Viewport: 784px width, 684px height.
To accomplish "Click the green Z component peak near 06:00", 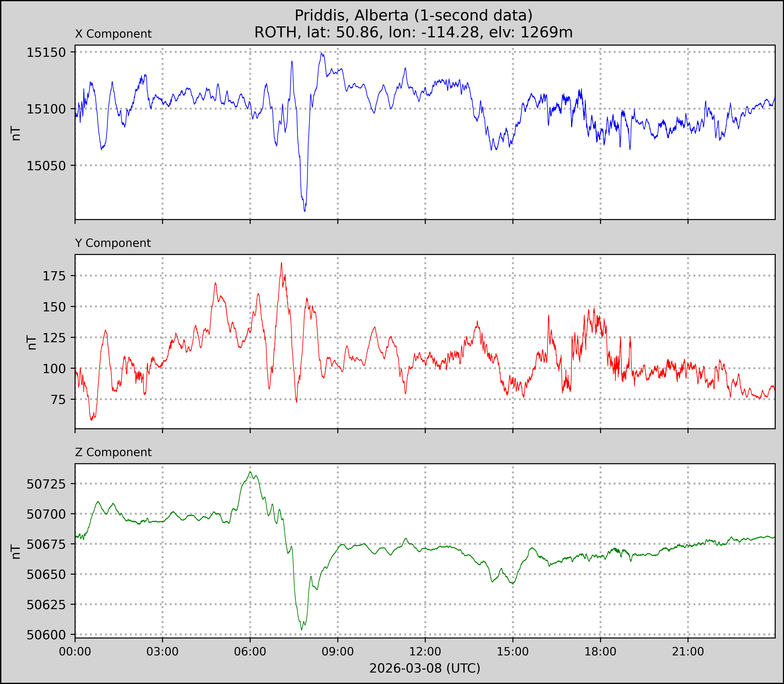I will 250,472.
